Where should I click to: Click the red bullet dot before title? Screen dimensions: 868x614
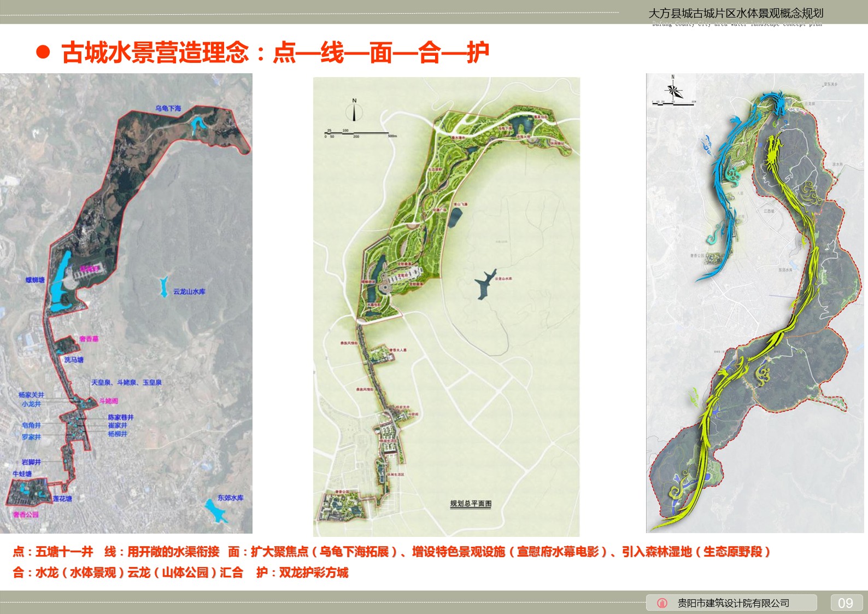43,52
